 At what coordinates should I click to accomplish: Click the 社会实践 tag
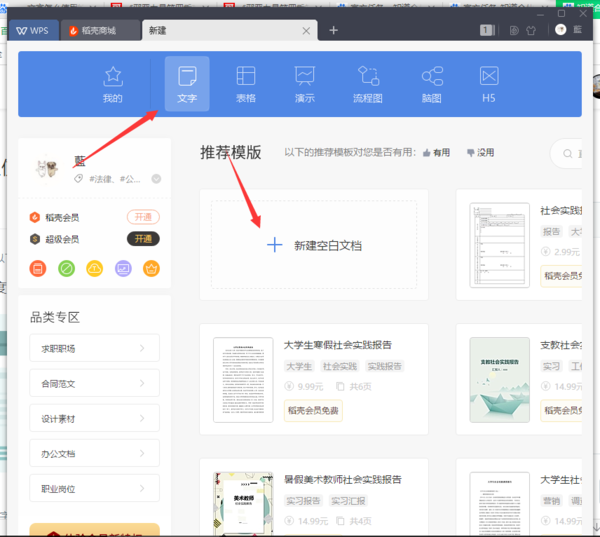click(340, 366)
